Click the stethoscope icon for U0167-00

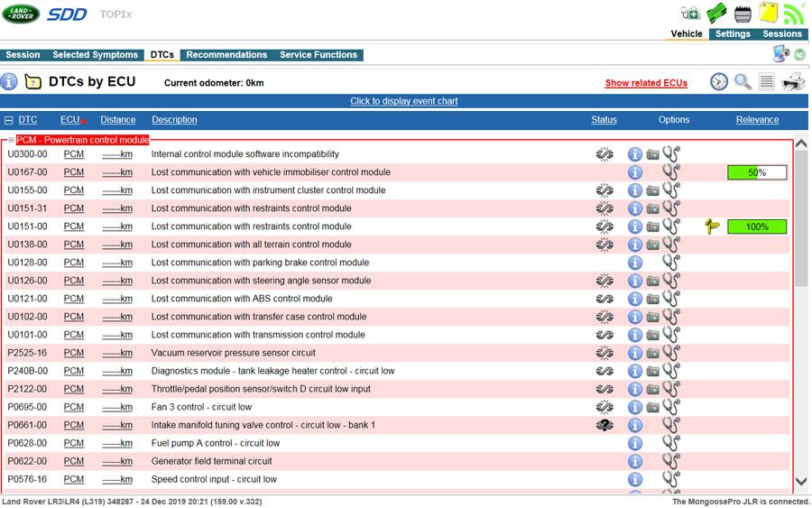(x=670, y=172)
